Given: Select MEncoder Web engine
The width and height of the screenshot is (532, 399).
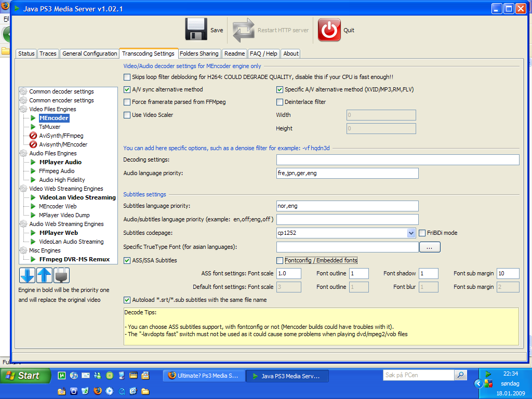Looking at the screenshot, I should 58,206.
